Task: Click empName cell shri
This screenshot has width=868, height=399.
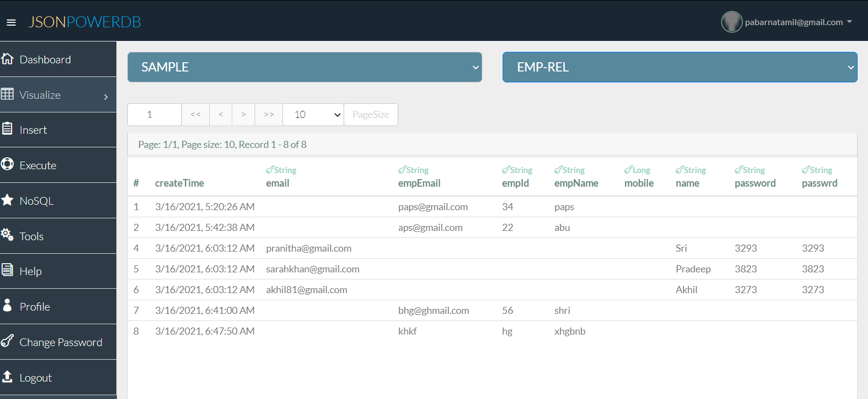Action: point(562,311)
